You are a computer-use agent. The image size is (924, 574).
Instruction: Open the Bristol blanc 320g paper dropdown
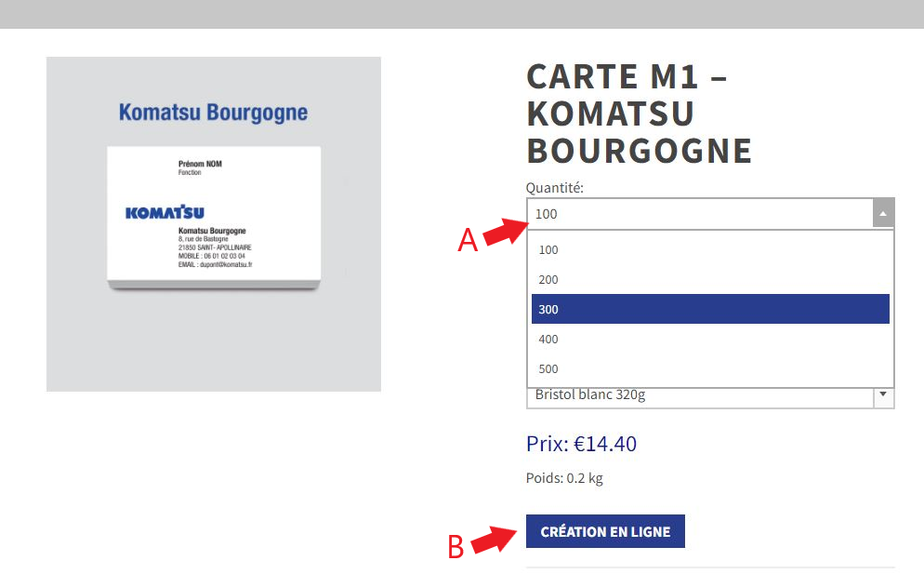699,395
